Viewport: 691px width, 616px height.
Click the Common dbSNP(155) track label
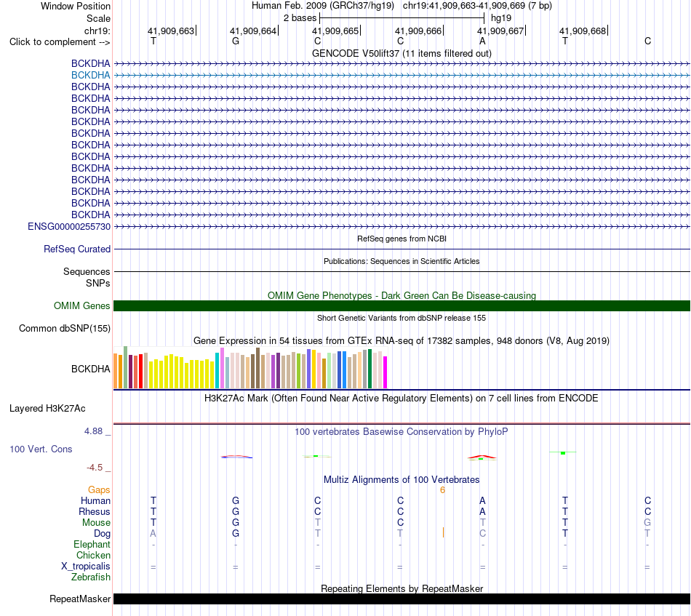64,328
